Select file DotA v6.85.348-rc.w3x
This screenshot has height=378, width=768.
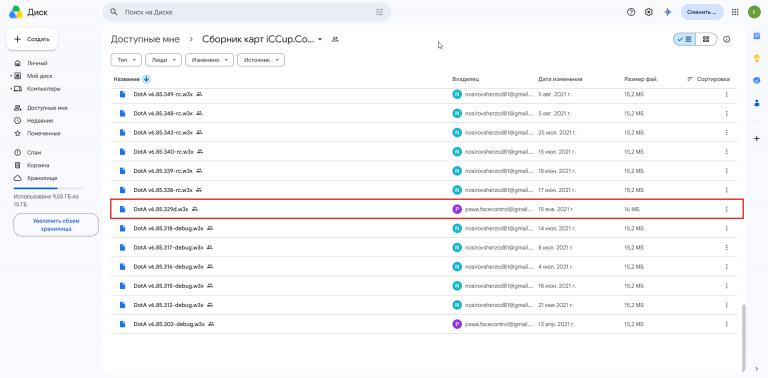click(x=424, y=113)
